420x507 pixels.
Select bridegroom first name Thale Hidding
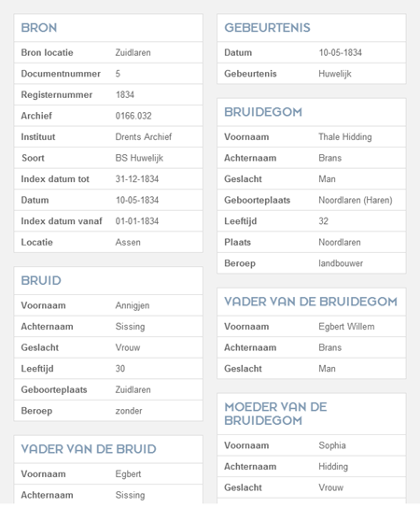pos(345,136)
